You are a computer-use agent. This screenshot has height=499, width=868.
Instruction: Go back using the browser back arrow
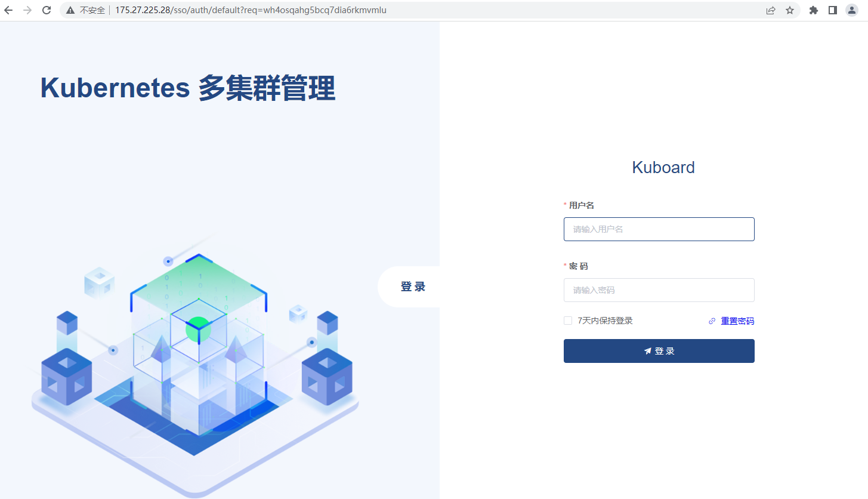[8, 10]
